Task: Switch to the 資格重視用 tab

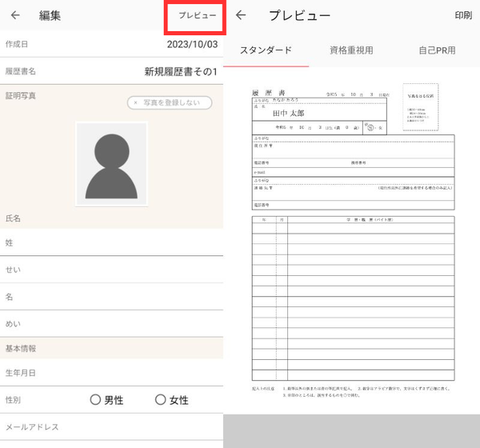Action: [x=351, y=50]
